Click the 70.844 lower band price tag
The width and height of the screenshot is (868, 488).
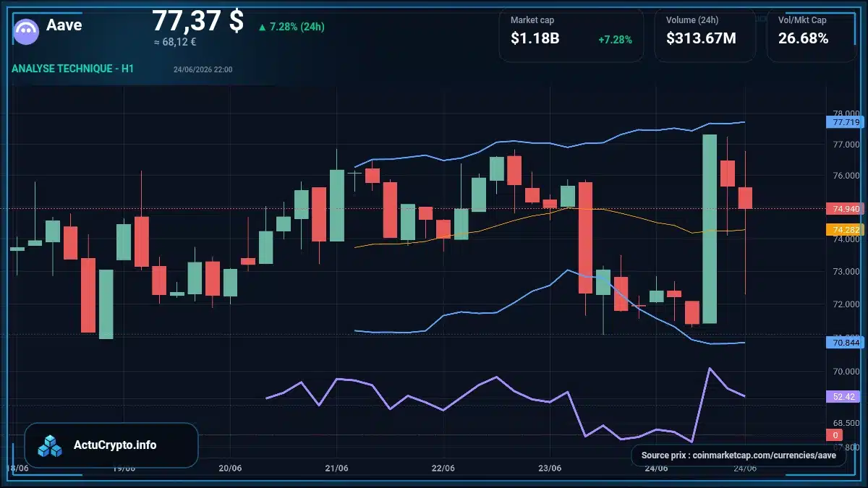coord(845,342)
